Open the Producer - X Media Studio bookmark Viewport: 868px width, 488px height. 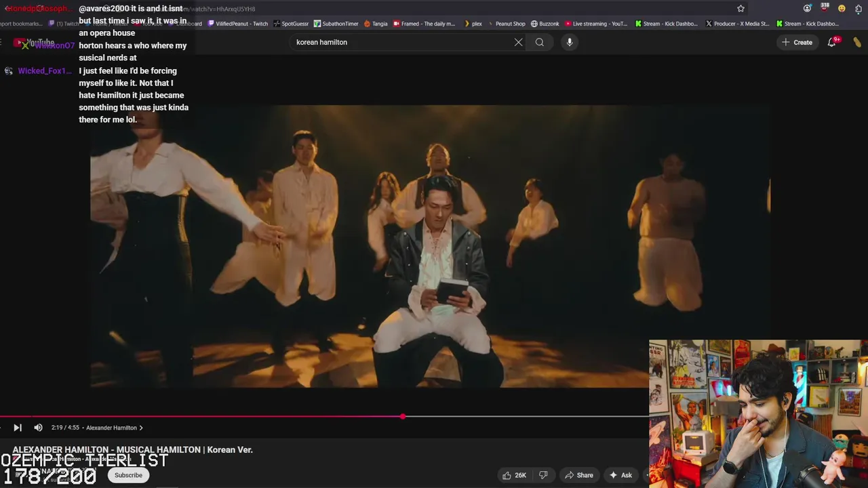[738, 24]
